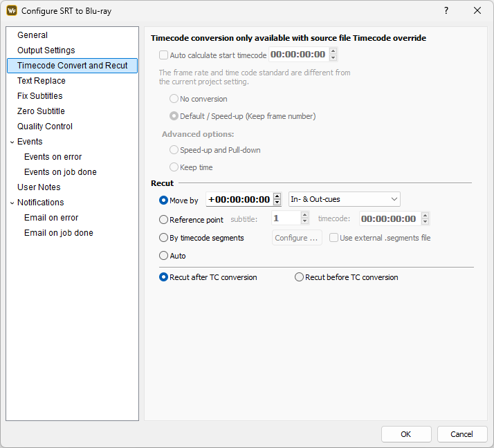Viewport: 494px width, 448px height.
Task: Decrease the Move by timecode with down arrow
Action: click(x=277, y=203)
